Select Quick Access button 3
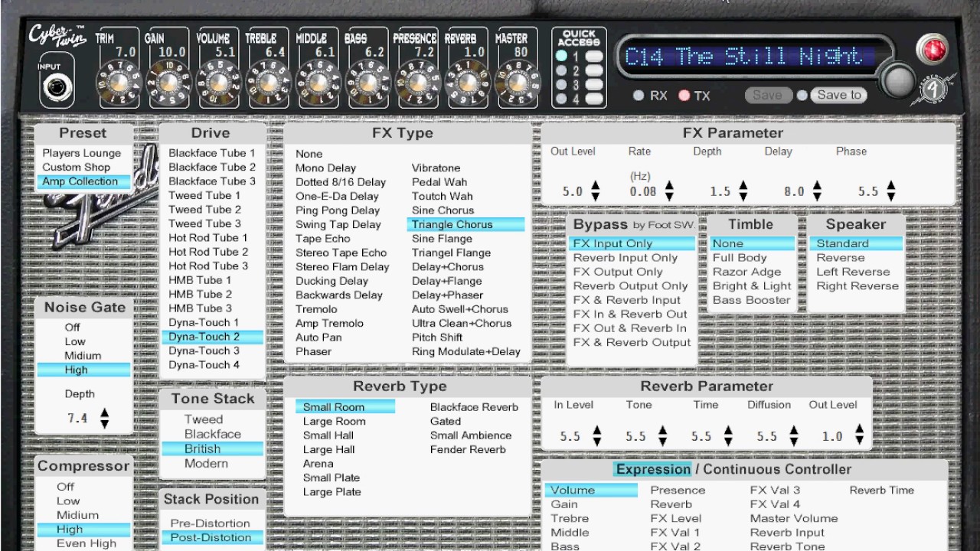This screenshot has width=980, height=551. pyautogui.click(x=594, y=85)
